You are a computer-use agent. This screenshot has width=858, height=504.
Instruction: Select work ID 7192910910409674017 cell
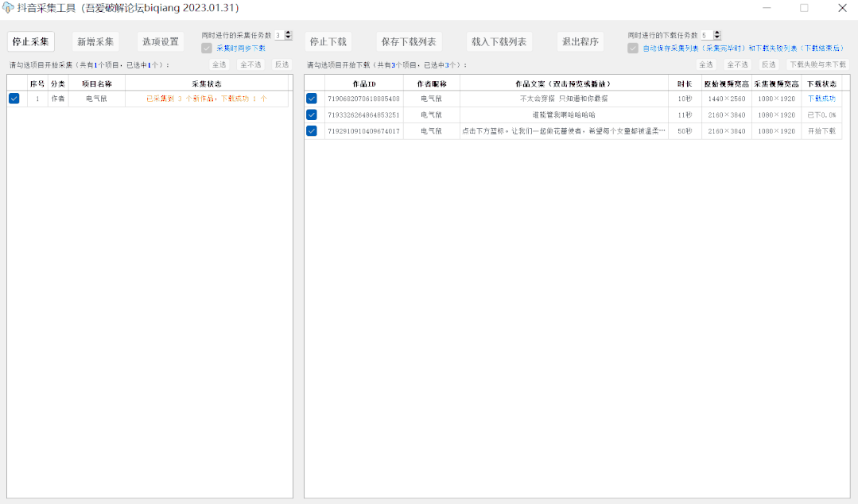coord(364,131)
